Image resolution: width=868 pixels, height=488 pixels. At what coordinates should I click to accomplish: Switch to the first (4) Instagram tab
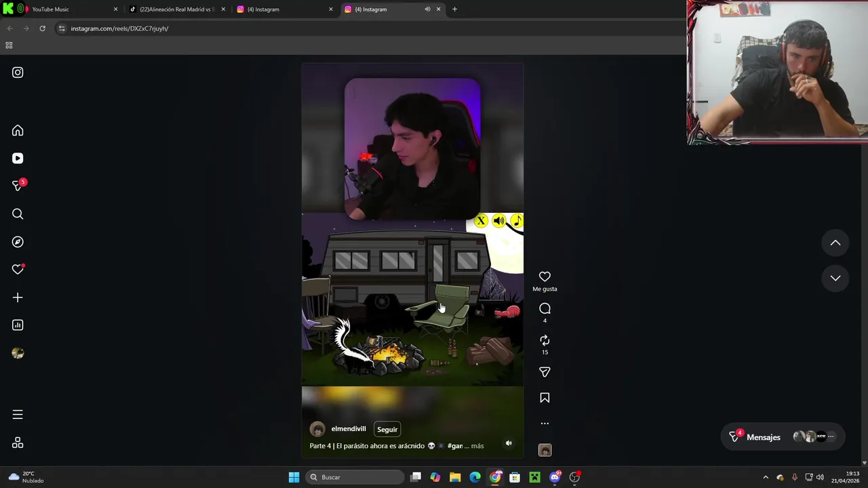point(285,9)
